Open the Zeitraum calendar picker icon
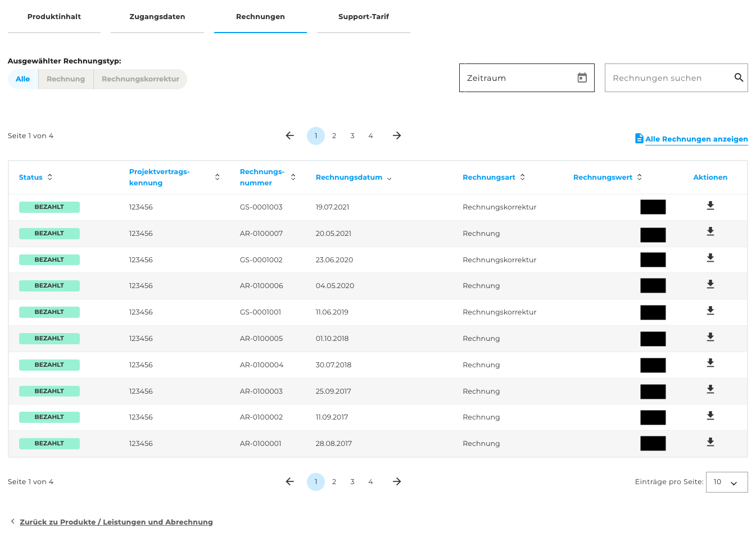The width and height of the screenshot is (756, 533). [582, 78]
